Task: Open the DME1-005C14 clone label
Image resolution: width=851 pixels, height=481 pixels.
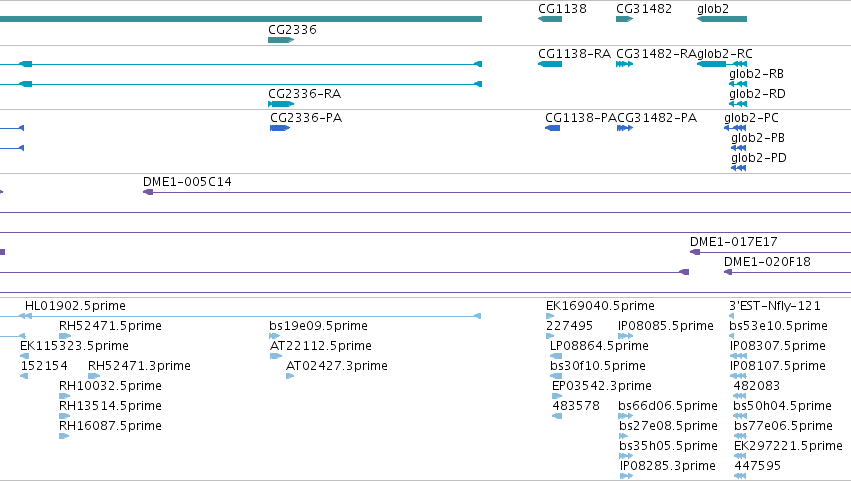Action: pyautogui.click(x=187, y=182)
